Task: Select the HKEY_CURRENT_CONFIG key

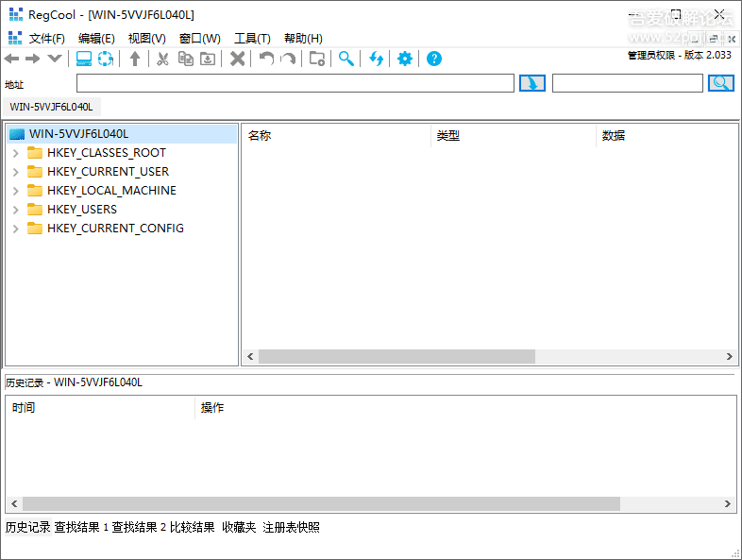Action: pyautogui.click(x=115, y=229)
